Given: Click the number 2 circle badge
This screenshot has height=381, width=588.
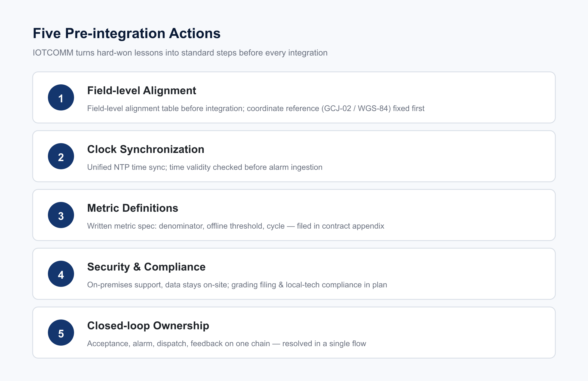Looking at the screenshot, I should point(61,156).
